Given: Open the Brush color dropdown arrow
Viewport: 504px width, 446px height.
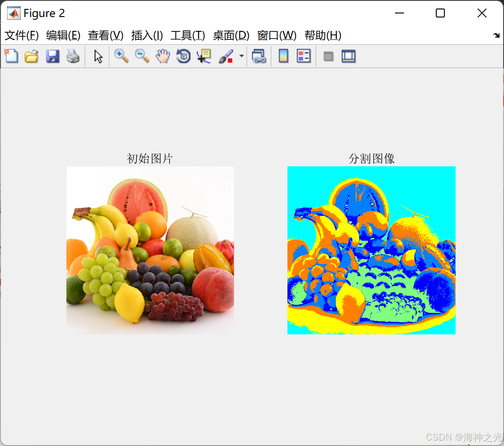Looking at the screenshot, I should (x=242, y=56).
